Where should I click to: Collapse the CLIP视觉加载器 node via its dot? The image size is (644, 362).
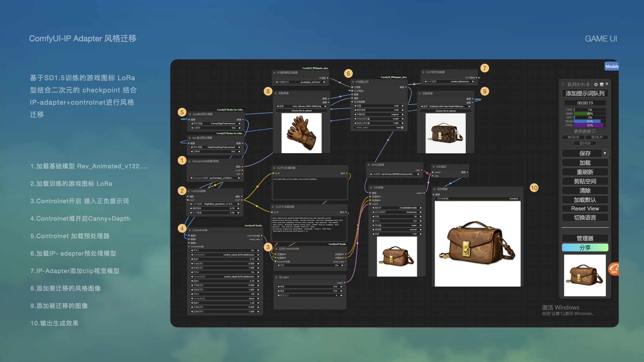(x=423, y=72)
